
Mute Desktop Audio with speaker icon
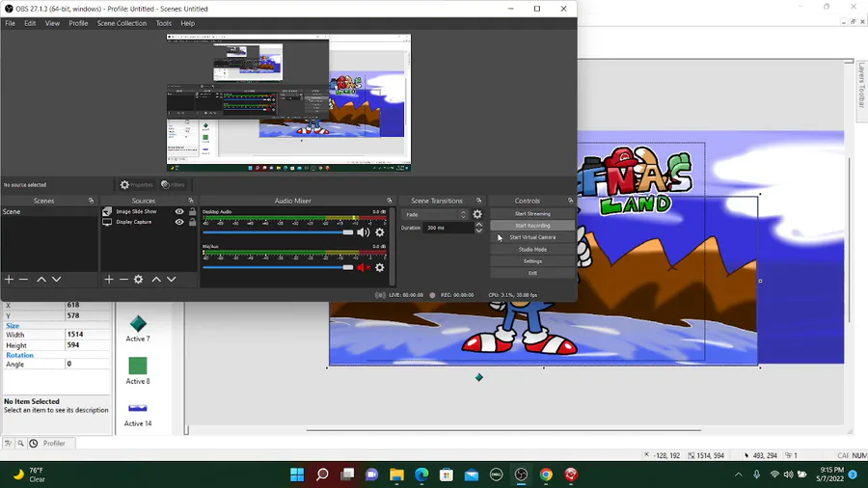[364, 232]
